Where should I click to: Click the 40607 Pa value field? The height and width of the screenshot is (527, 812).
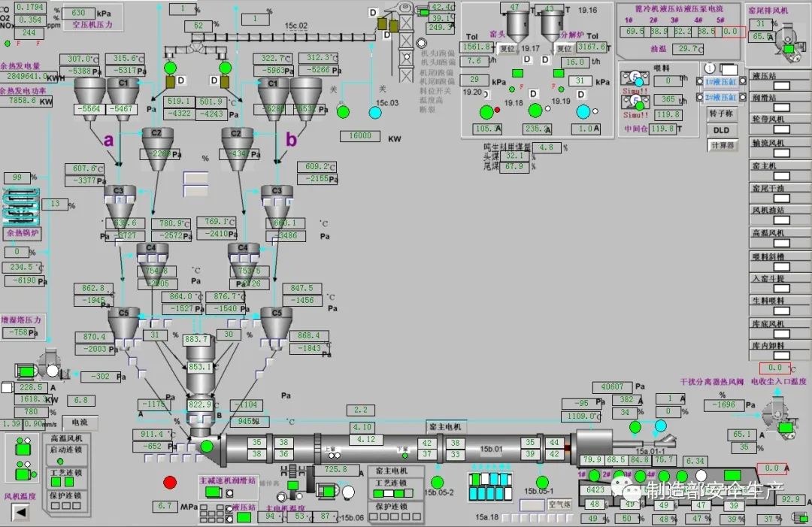(612, 386)
